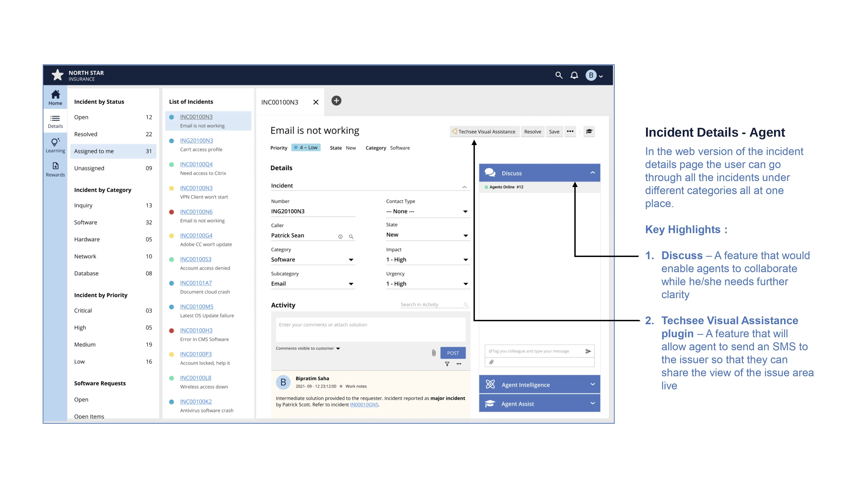Collapse the Discuss panel
The height and width of the screenshot is (488, 868).
click(593, 173)
